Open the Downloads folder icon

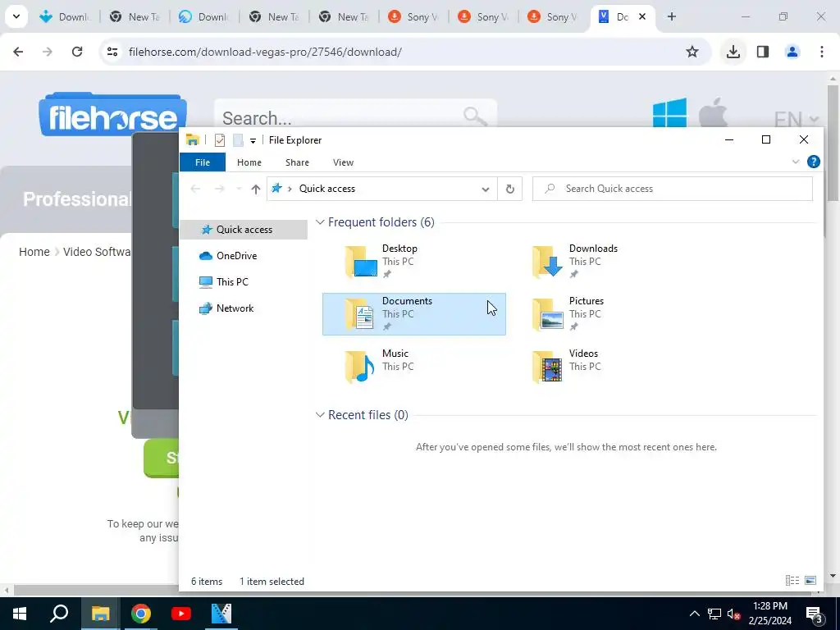547,262
